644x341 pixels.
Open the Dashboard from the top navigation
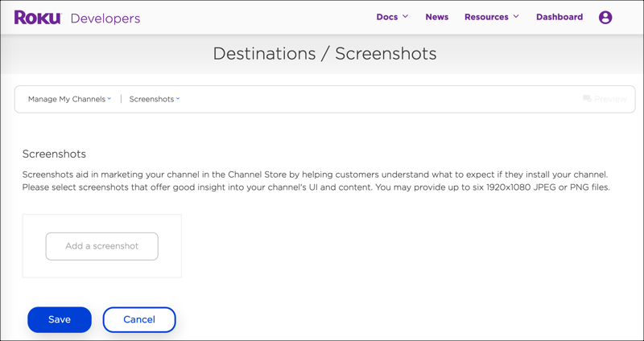click(x=559, y=17)
